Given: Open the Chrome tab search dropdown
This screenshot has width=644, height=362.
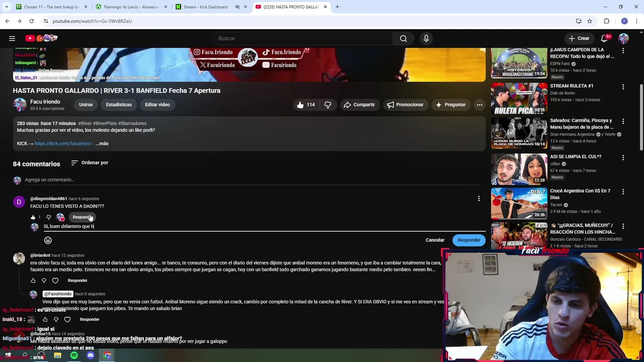Looking at the screenshot, I should pos(6,7).
